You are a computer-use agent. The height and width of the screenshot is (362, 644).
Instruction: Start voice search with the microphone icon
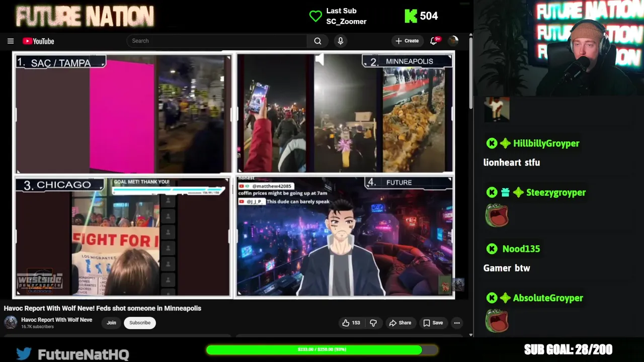tap(341, 41)
